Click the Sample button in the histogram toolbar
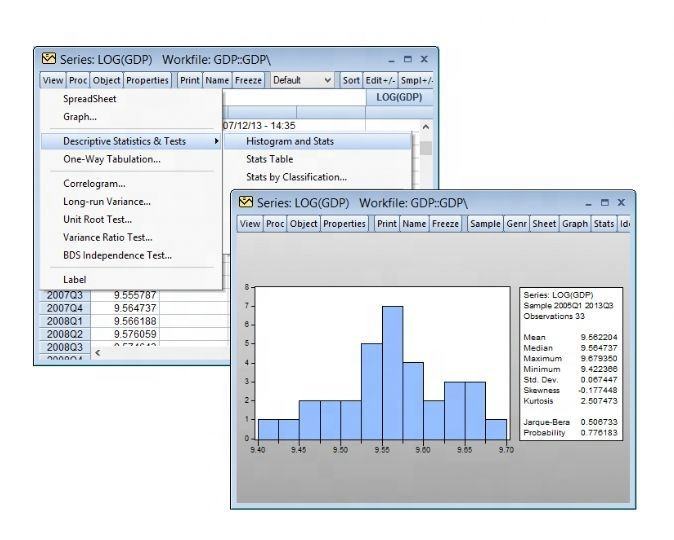674x540 pixels. pyautogui.click(x=484, y=224)
